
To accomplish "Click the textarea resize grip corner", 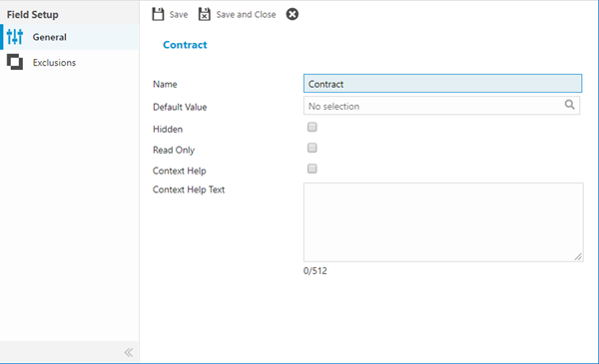I will 578,256.
